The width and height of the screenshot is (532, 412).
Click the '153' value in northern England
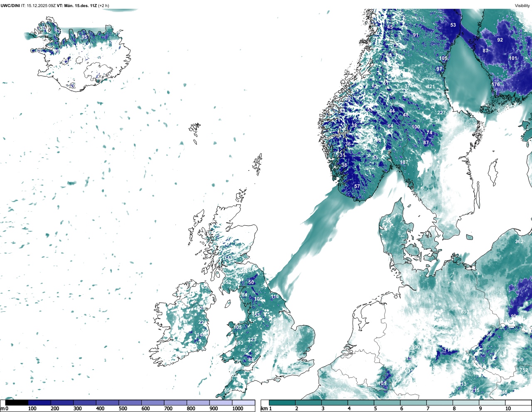(x=256, y=315)
